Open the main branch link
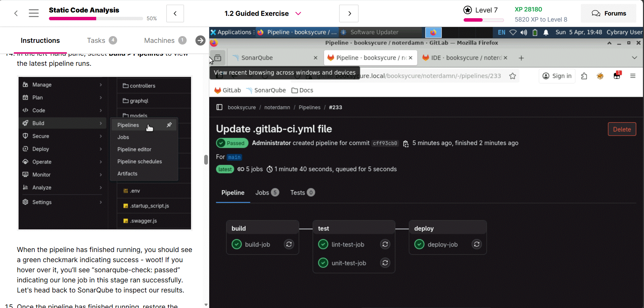 (234, 157)
